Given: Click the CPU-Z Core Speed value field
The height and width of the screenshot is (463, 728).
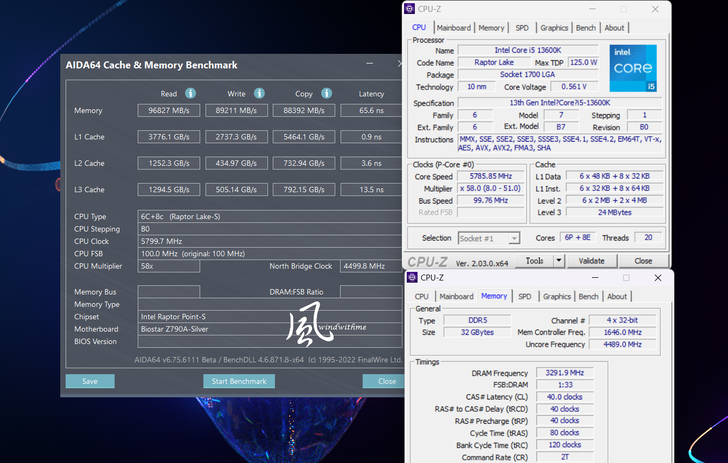Looking at the screenshot, I should pos(489,176).
